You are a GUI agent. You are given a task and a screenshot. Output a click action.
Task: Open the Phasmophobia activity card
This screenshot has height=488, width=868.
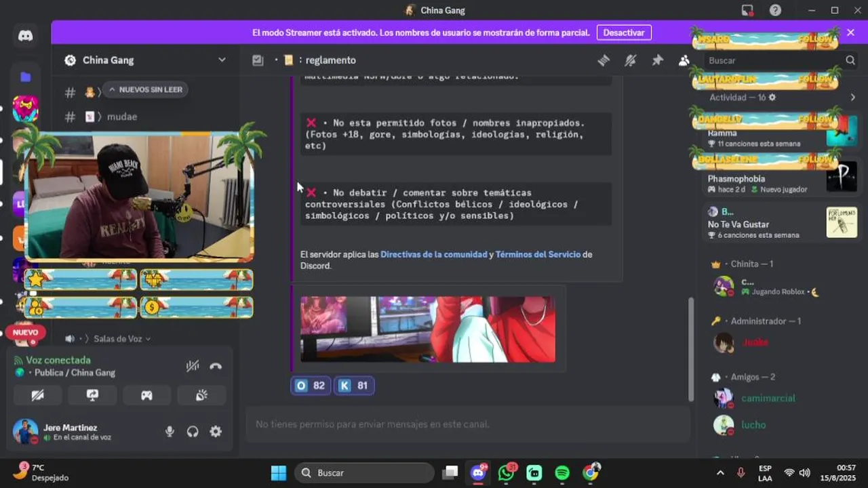[781, 179]
